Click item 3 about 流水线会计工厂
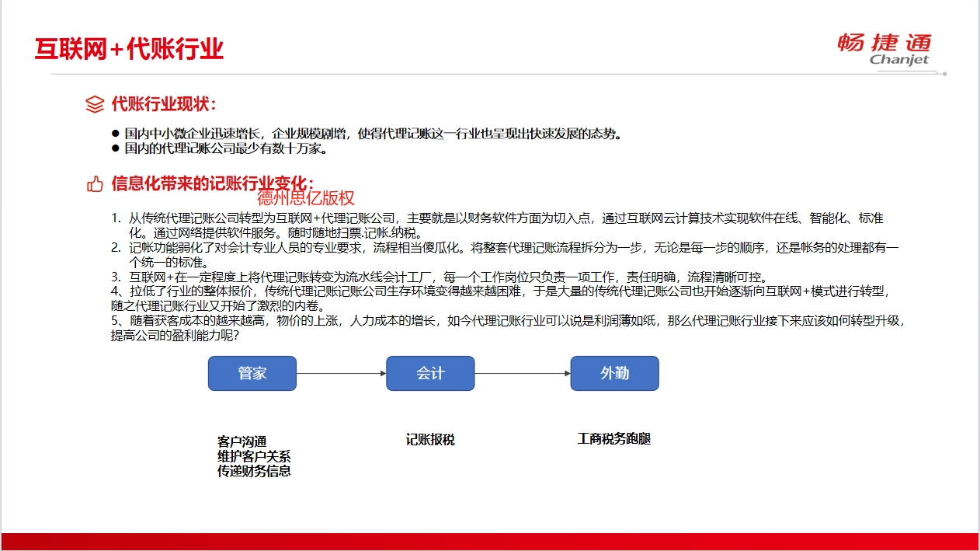 click(439, 277)
